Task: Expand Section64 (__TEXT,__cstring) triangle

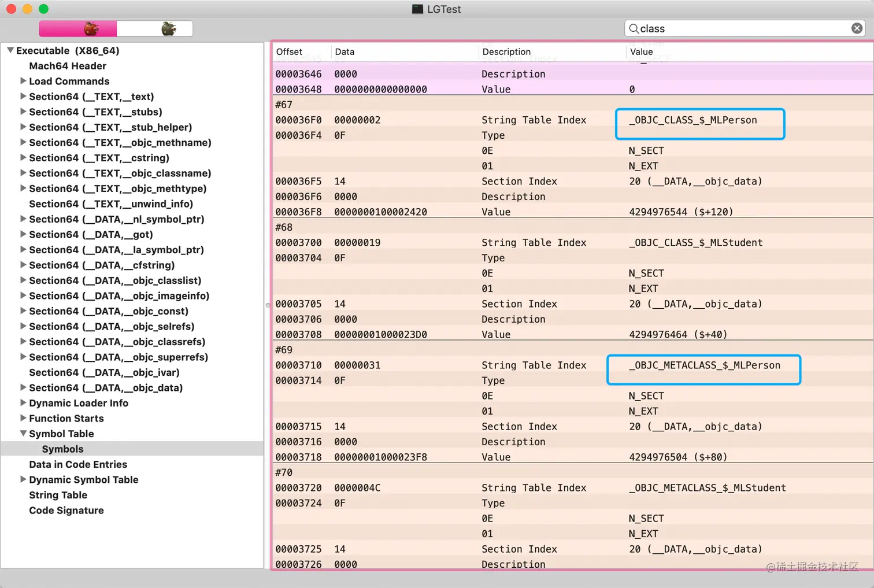Action: click(23, 158)
